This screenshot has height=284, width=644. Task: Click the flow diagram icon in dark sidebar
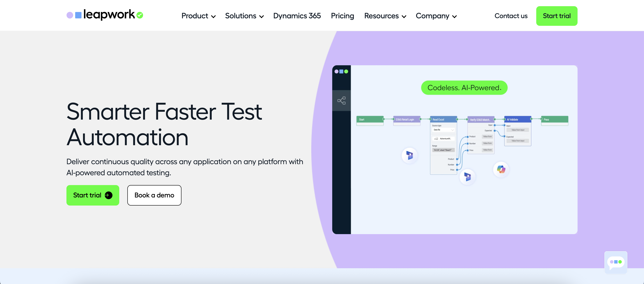tap(341, 101)
